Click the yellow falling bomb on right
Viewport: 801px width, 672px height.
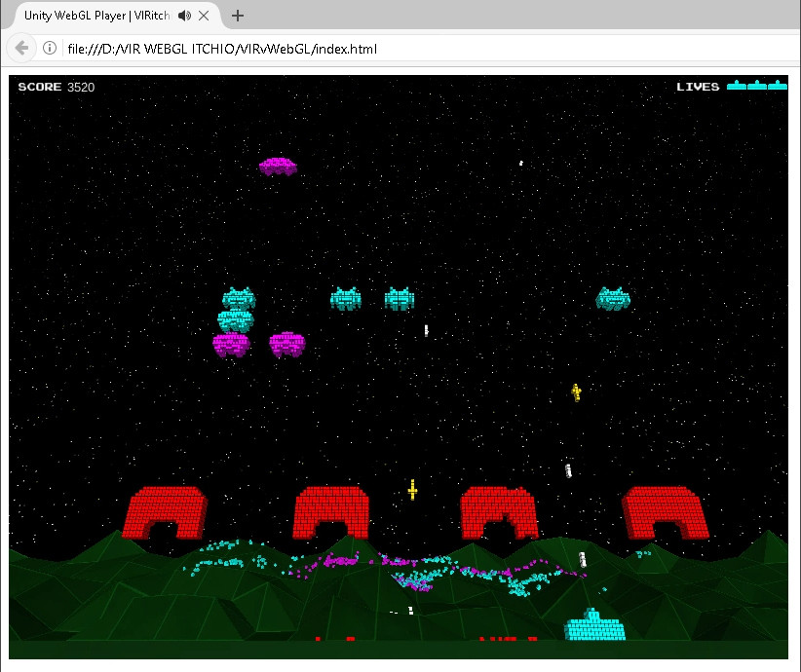click(x=576, y=392)
